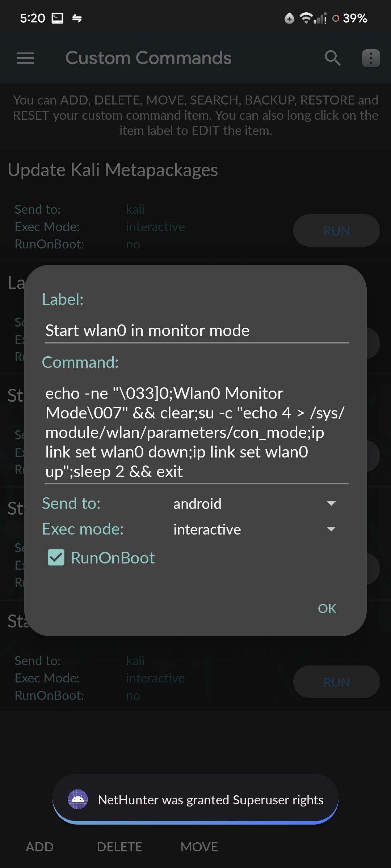The width and height of the screenshot is (391, 868).
Task: Expand the Send to android dropdown
Action: 255,503
